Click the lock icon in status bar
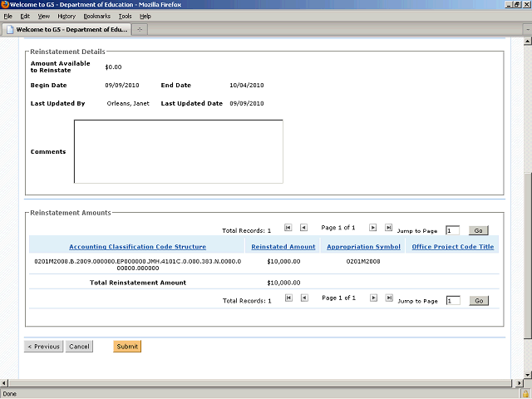532x399 pixels. pos(525,394)
